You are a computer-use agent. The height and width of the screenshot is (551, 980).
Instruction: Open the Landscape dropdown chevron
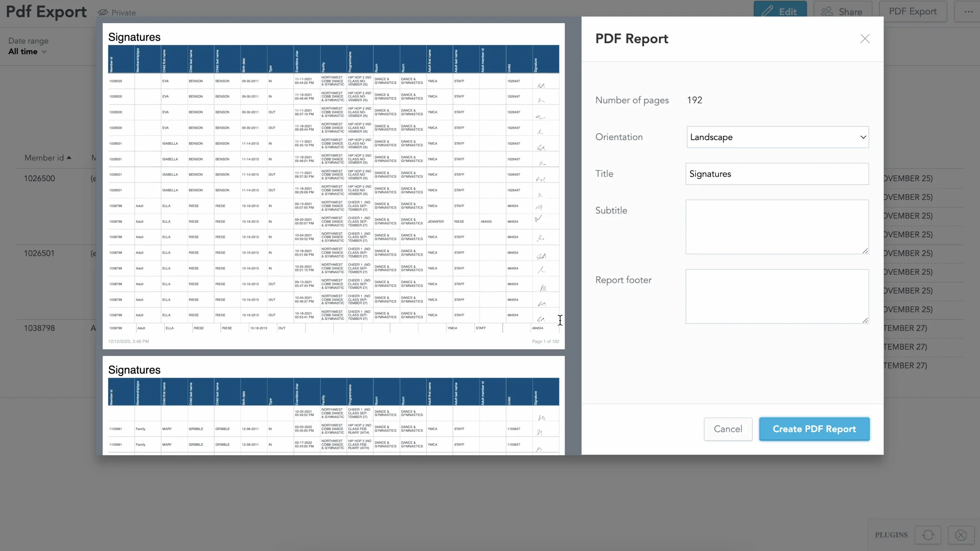pyautogui.click(x=863, y=137)
